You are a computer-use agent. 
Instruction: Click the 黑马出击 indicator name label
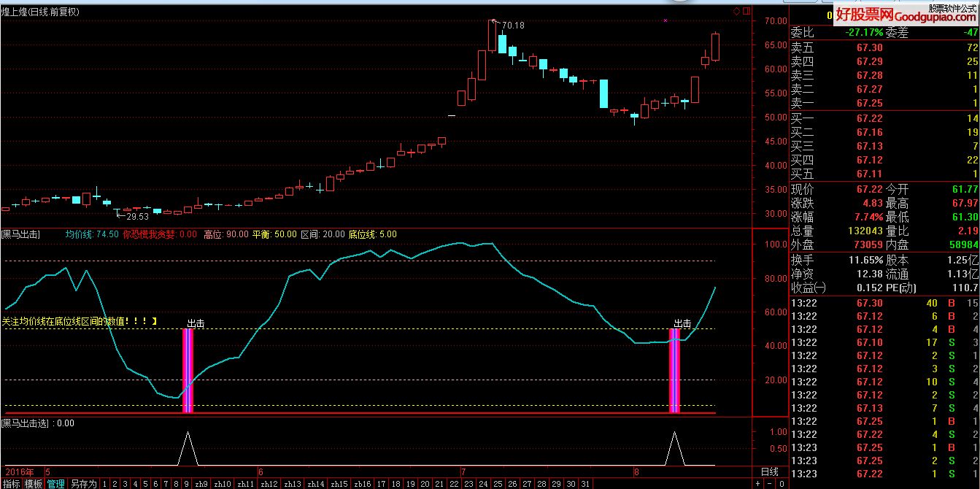21,234
